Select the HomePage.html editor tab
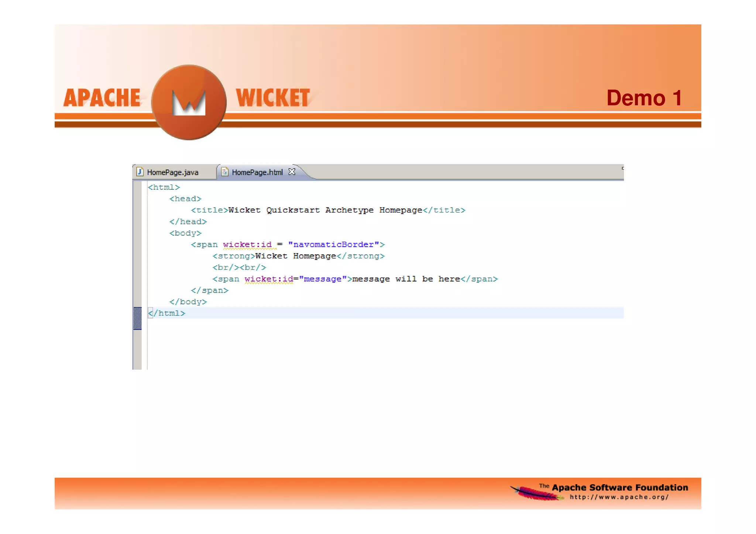The image size is (756, 534). tap(257, 172)
